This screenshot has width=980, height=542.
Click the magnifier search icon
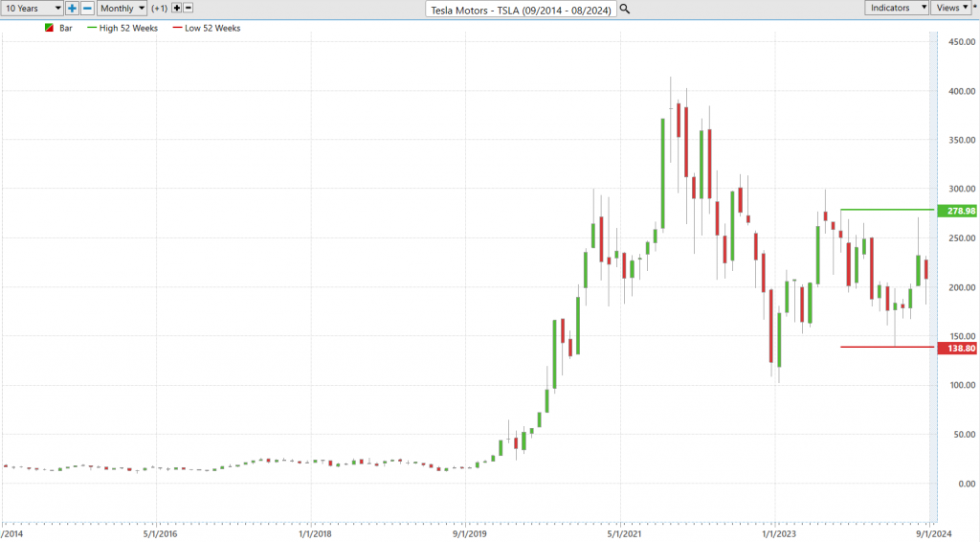pyautogui.click(x=624, y=10)
